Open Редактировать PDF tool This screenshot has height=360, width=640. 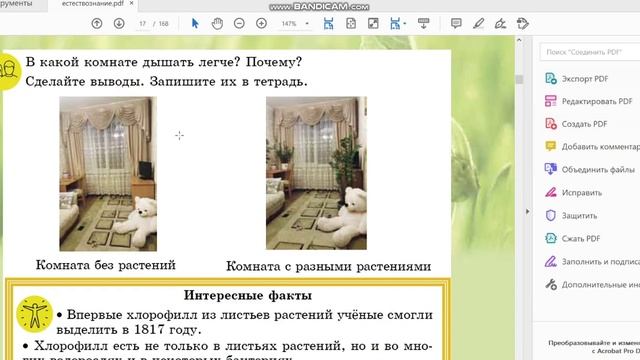pyautogui.click(x=589, y=101)
